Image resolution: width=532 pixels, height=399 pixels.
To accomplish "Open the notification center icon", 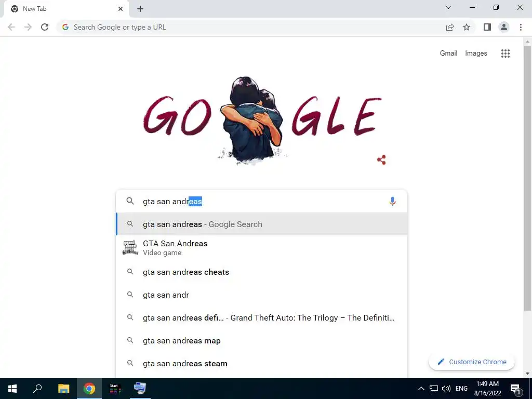I will pos(515,389).
